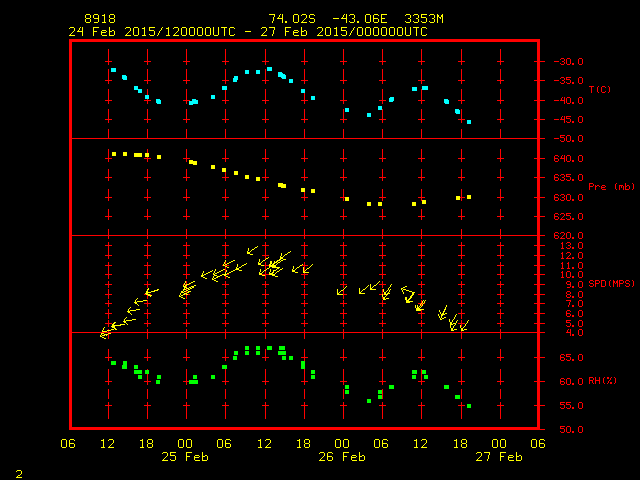Select the '-50.0' temperature tick label
640x480 pixels.
pyautogui.click(x=569, y=139)
